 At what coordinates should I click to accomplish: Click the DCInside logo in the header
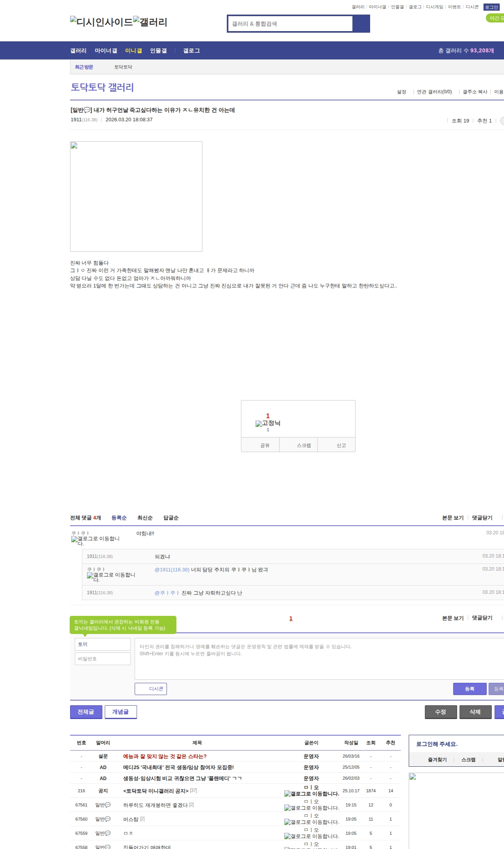point(101,22)
